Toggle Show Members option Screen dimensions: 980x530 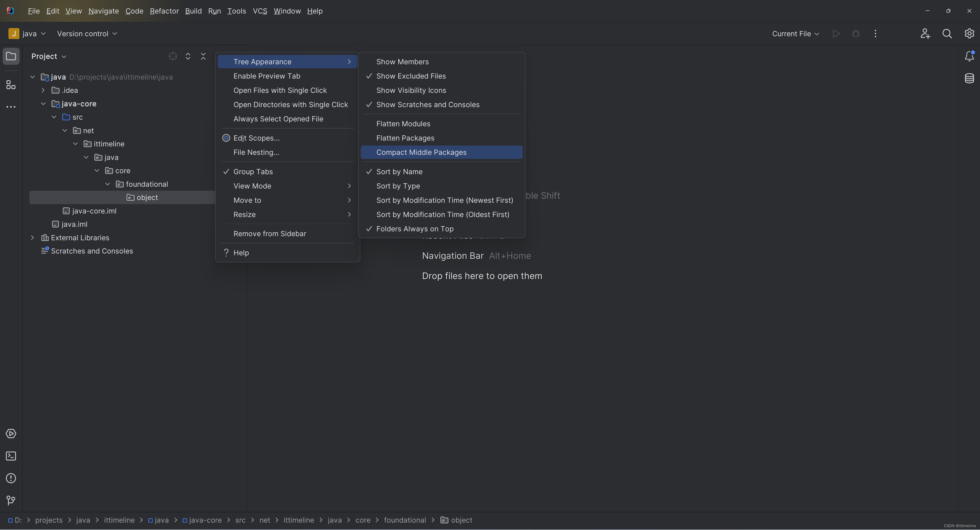tap(442, 61)
